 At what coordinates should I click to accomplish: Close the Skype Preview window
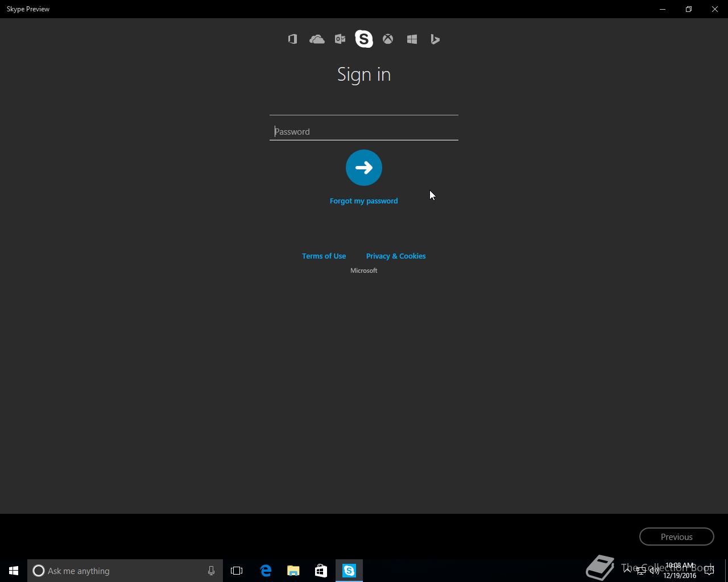(x=715, y=9)
